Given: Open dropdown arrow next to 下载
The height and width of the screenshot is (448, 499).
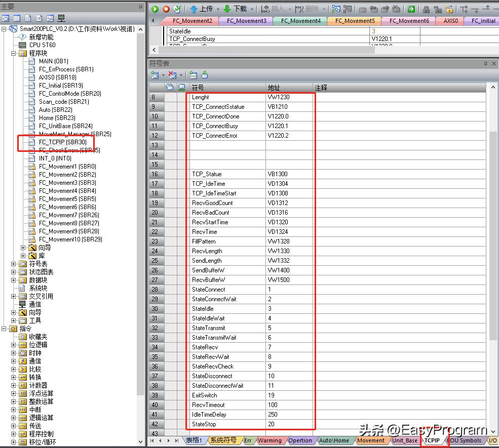Looking at the screenshot, I should click(252, 9).
